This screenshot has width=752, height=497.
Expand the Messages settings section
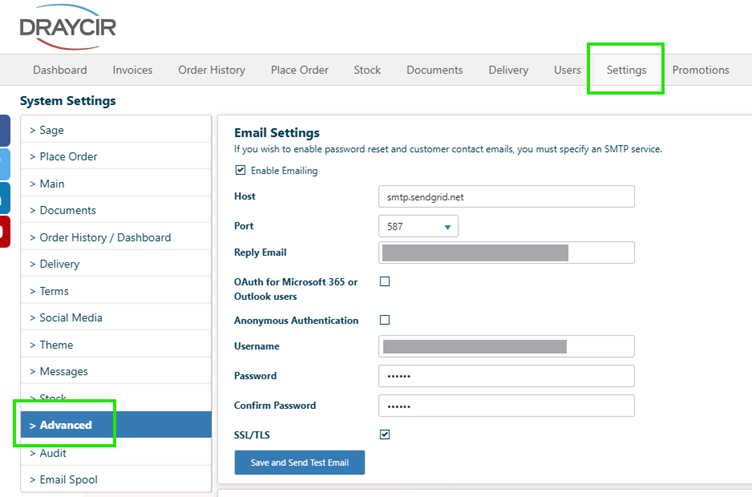[x=116, y=371]
